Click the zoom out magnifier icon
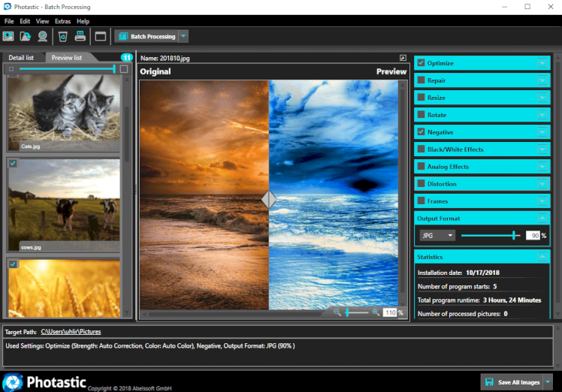The image size is (562, 392). tap(337, 312)
